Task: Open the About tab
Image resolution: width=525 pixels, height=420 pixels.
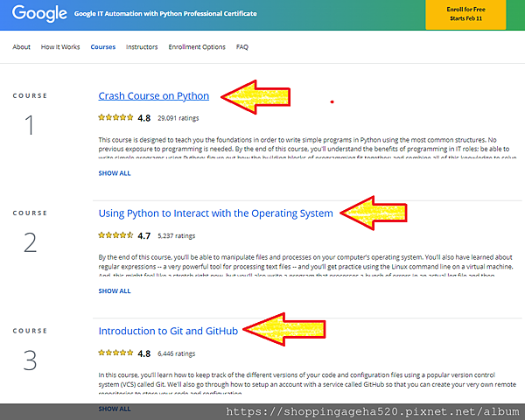Action: tap(21, 47)
